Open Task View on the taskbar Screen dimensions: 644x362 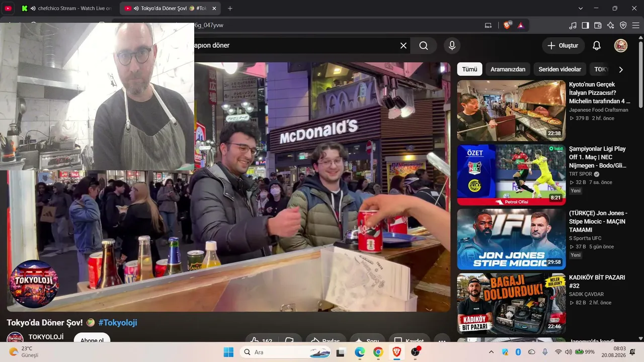341,352
